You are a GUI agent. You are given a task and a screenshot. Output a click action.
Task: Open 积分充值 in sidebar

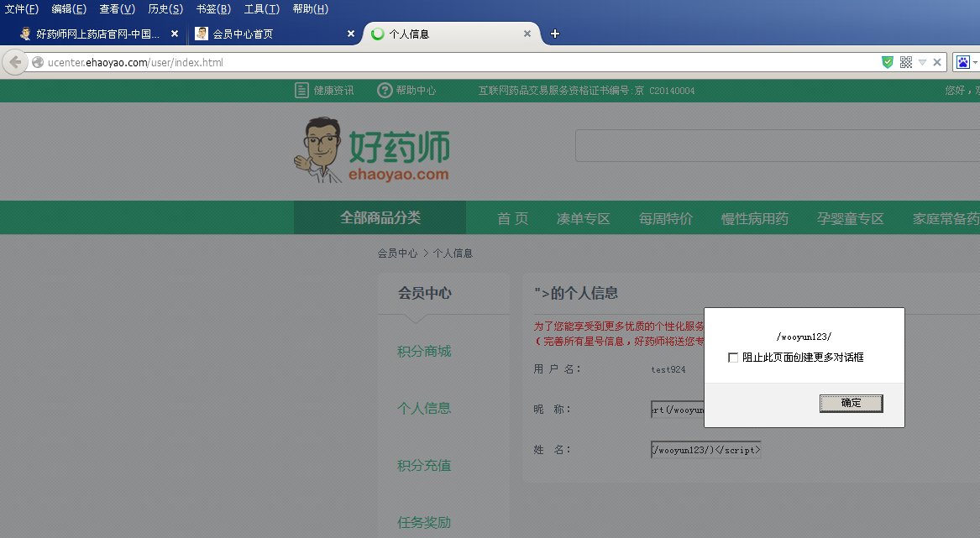pos(424,466)
